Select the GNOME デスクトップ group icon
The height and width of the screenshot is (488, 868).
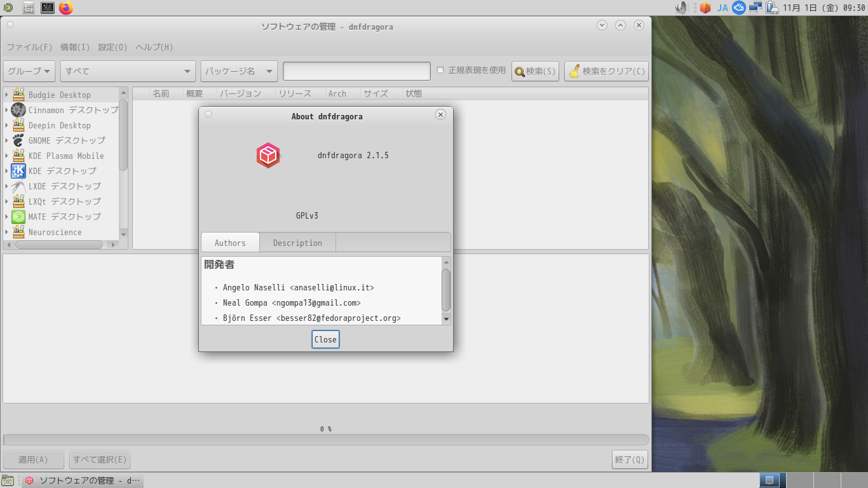(17, 140)
